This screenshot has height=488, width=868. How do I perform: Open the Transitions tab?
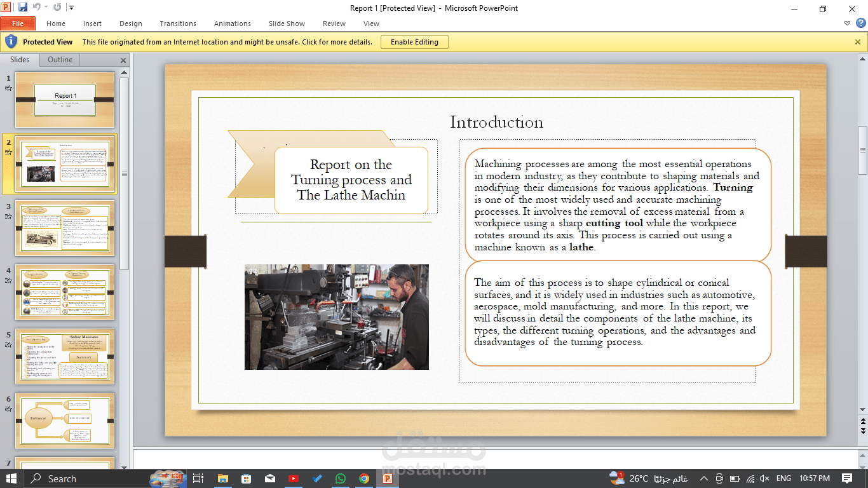click(x=178, y=24)
